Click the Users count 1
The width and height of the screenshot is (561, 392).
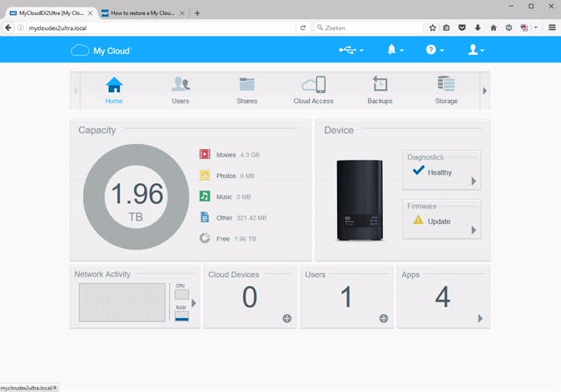(x=346, y=297)
